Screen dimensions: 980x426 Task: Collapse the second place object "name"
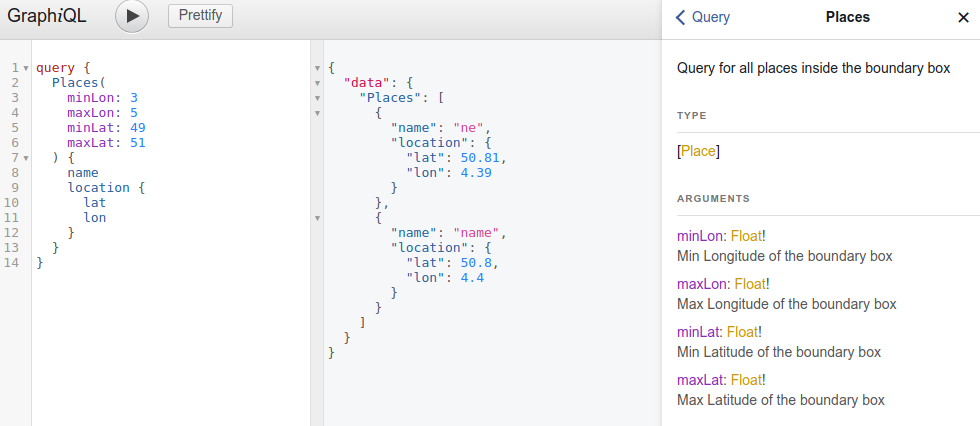pyautogui.click(x=318, y=218)
